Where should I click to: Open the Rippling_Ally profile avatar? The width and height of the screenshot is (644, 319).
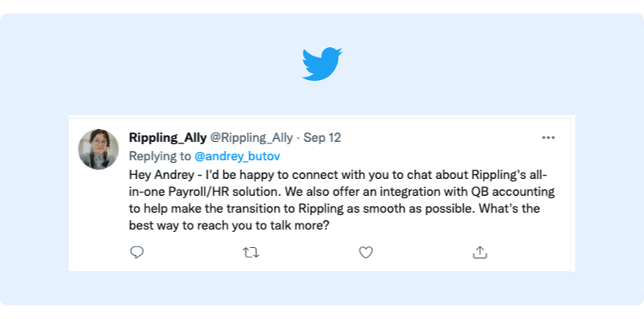(99, 149)
